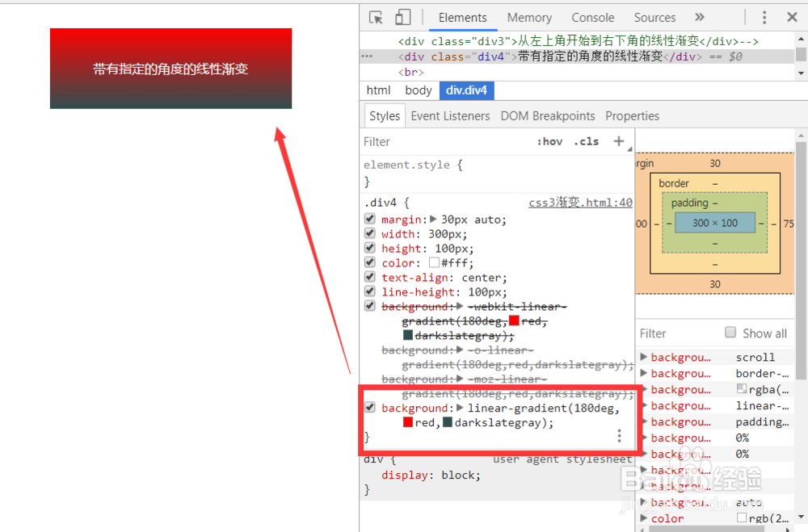Image resolution: width=808 pixels, height=532 pixels.
Task: Expand computed background row showing rgba
Action: tap(644, 389)
